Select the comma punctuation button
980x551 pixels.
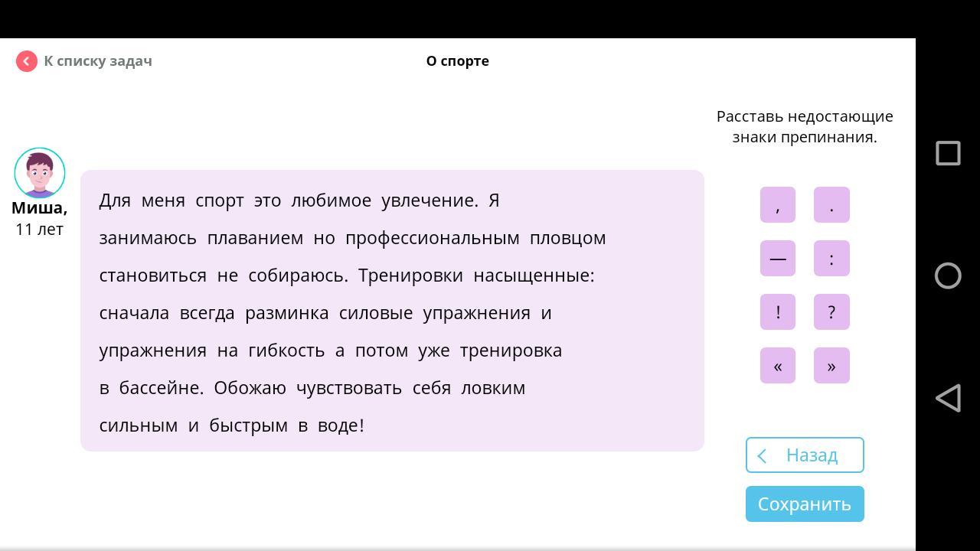click(778, 205)
